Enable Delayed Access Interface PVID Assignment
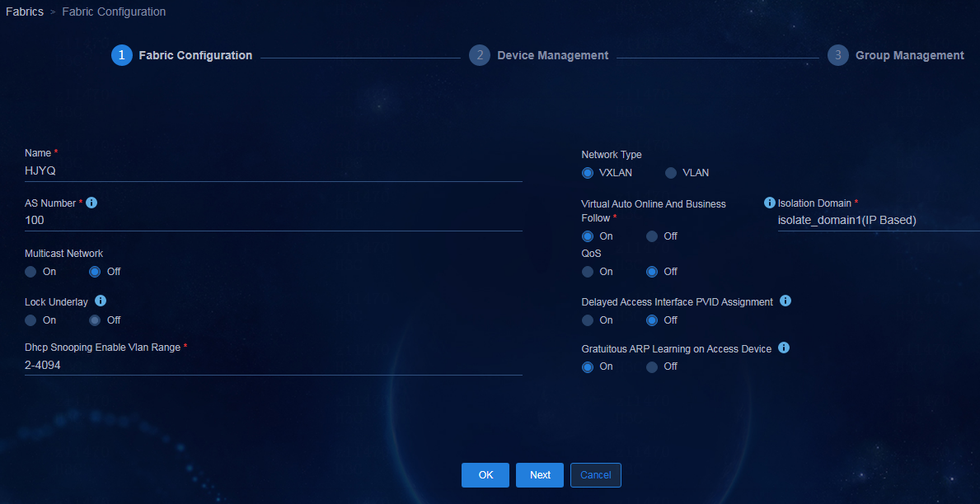The width and height of the screenshot is (980, 504). click(588, 320)
